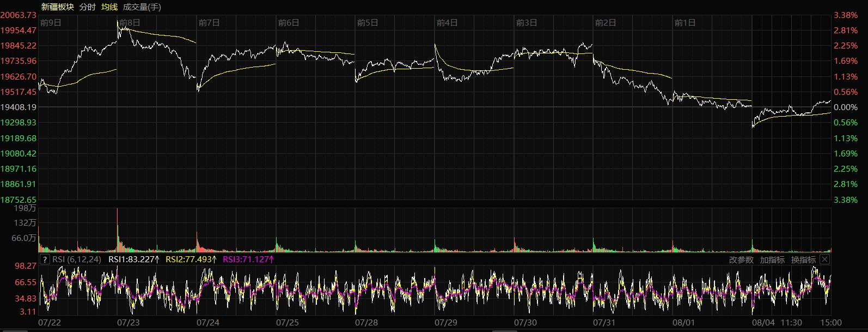The height and width of the screenshot is (332, 868).
Task: Click the RSI (6,12,24) indicator name
Action: coord(76,259)
